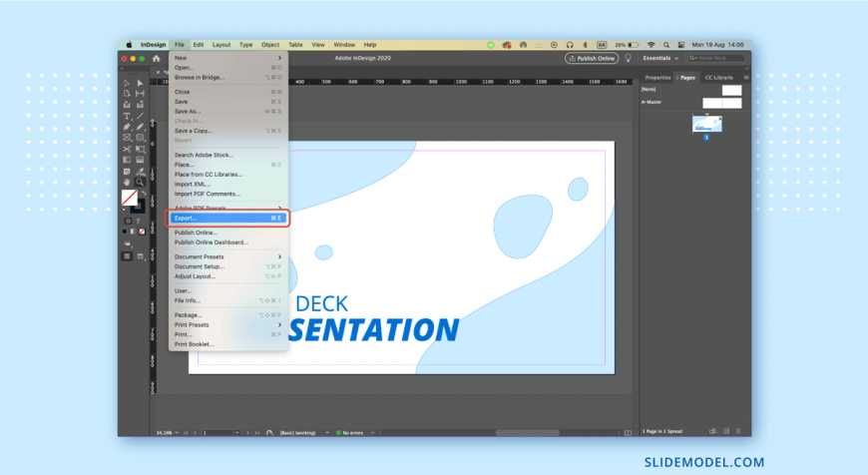
Task: Select the Note tool
Action: (127, 172)
